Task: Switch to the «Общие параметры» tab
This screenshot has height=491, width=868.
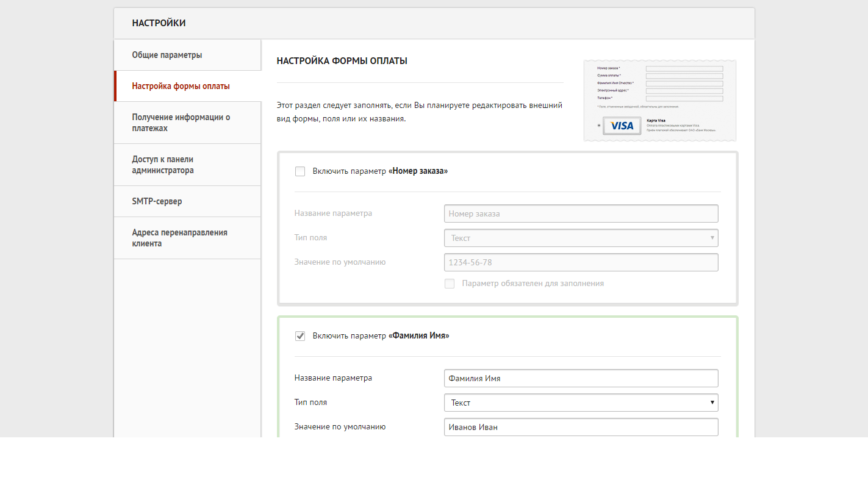Action: coord(167,55)
